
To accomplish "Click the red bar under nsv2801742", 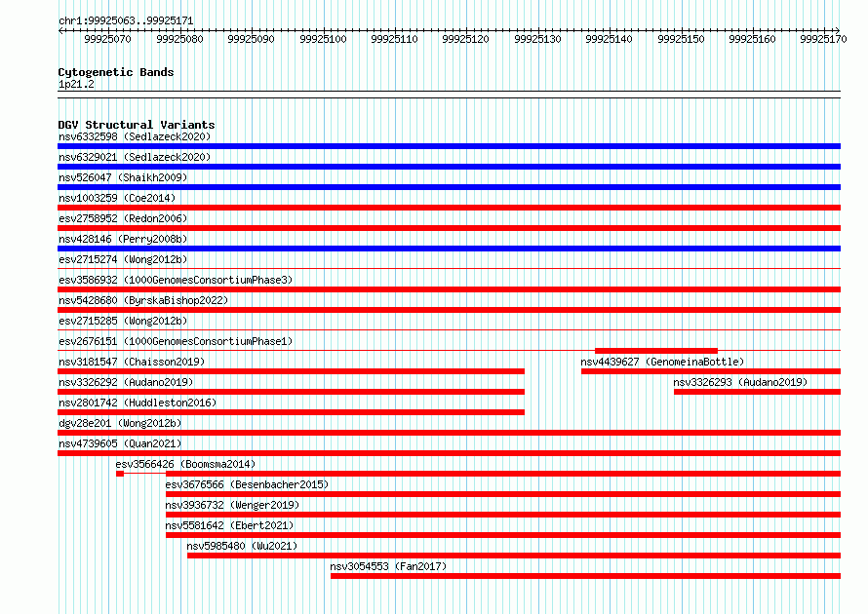I will click(x=292, y=412).
